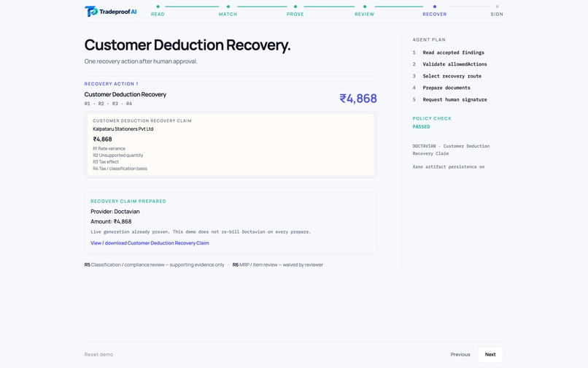The width and height of the screenshot is (588, 368).
Task: Go to the REVIEW step
Action: (x=365, y=11)
